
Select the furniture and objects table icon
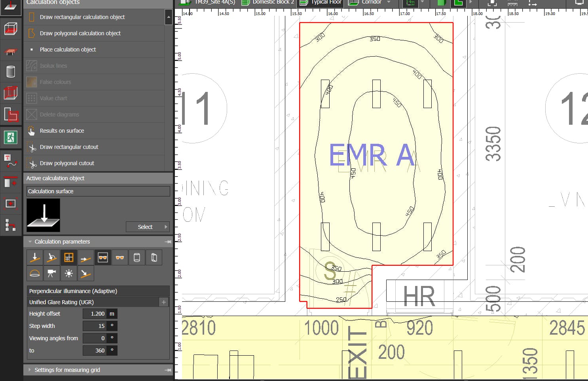click(11, 51)
